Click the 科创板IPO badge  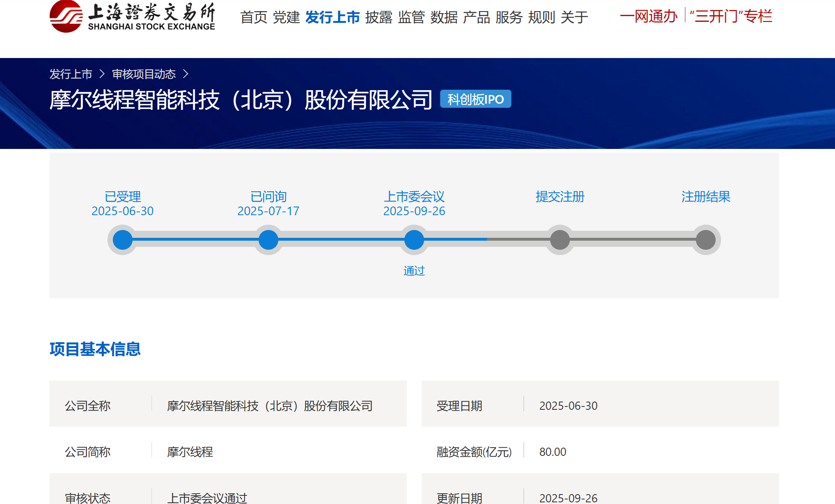pyautogui.click(x=476, y=99)
